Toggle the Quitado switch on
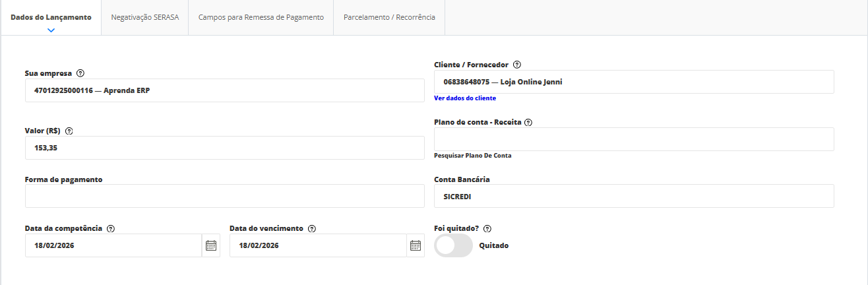The height and width of the screenshot is (285, 868). coord(454,245)
